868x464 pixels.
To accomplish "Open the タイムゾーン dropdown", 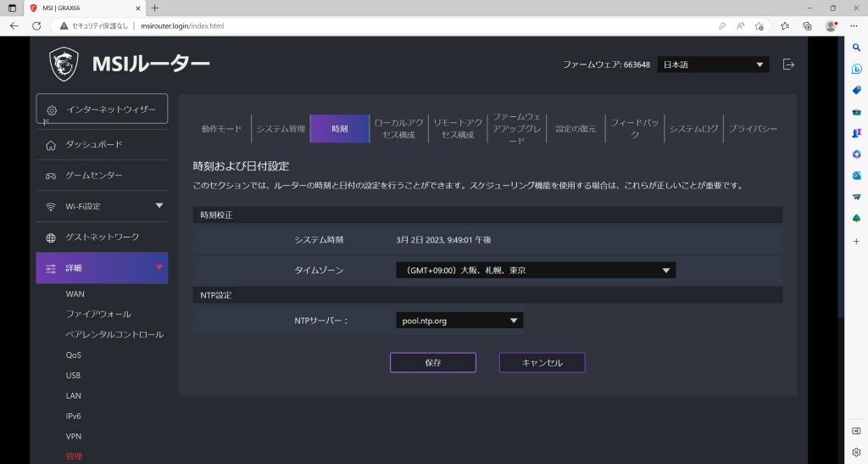I will pos(535,271).
